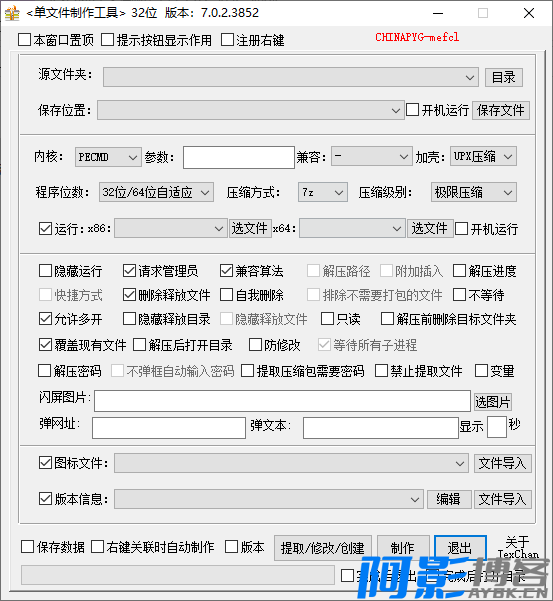Image resolution: width=553 pixels, height=601 pixels.
Task: Click the 选图片 button
Action: pos(493,402)
